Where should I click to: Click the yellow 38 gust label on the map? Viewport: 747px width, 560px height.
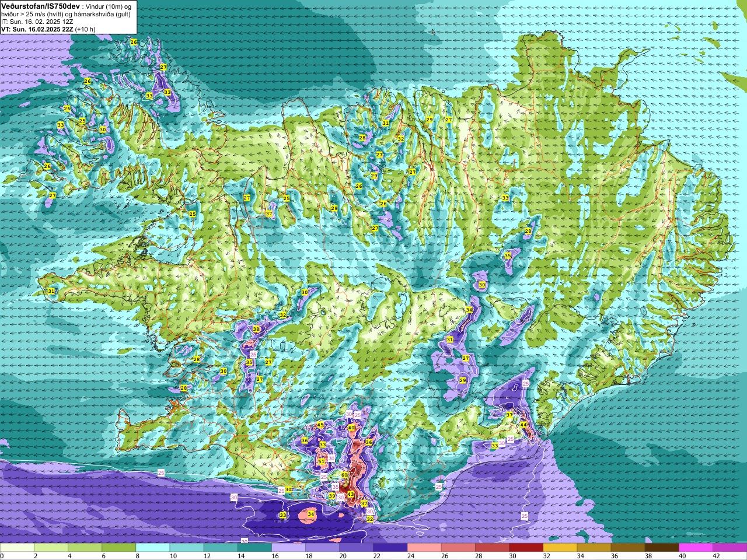tap(256, 329)
